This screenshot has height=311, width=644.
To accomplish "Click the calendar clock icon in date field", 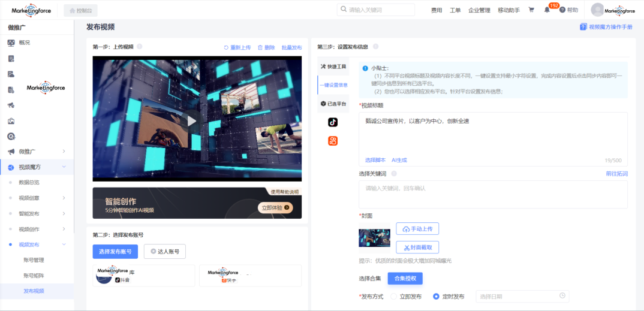I will (562, 296).
